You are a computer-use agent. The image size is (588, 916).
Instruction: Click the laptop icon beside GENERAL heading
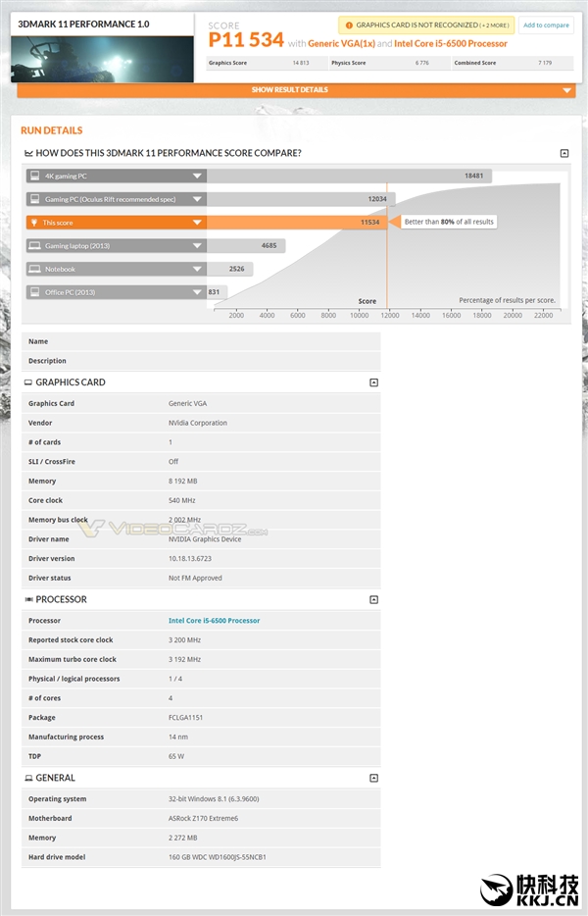[28, 778]
